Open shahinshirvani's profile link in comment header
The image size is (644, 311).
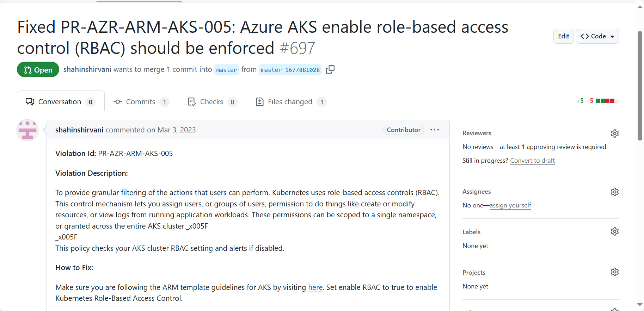click(79, 130)
